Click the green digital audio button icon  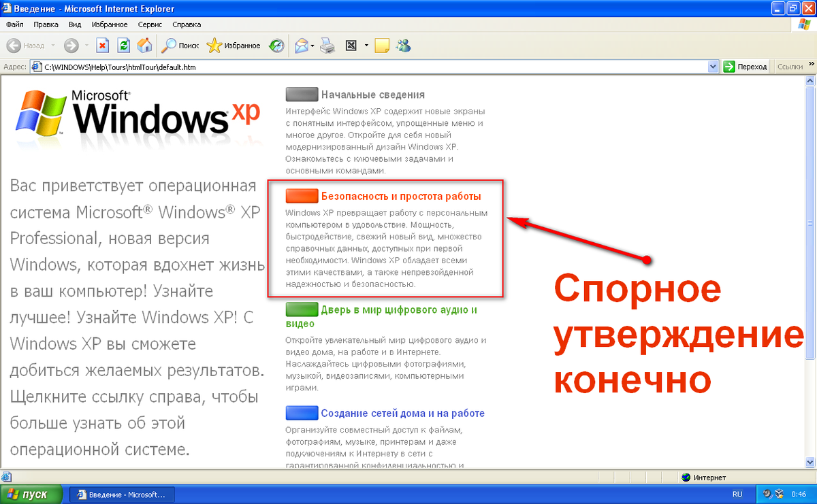tap(302, 309)
